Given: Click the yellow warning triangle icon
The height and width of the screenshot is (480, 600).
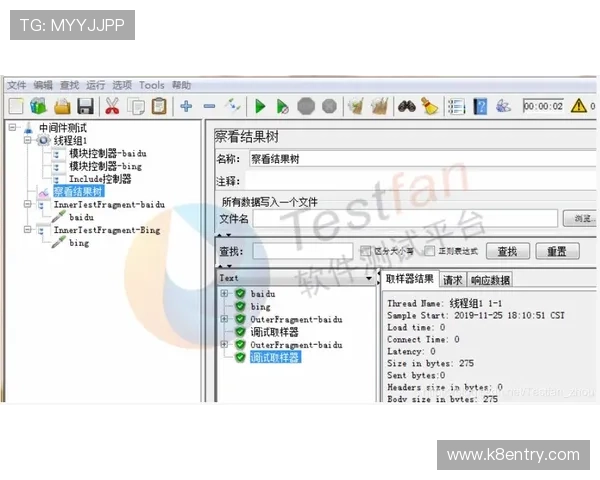Looking at the screenshot, I should (579, 106).
